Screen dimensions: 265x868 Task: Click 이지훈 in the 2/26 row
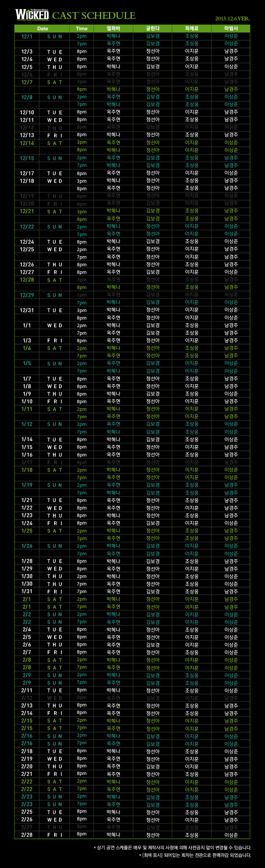coord(192,820)
